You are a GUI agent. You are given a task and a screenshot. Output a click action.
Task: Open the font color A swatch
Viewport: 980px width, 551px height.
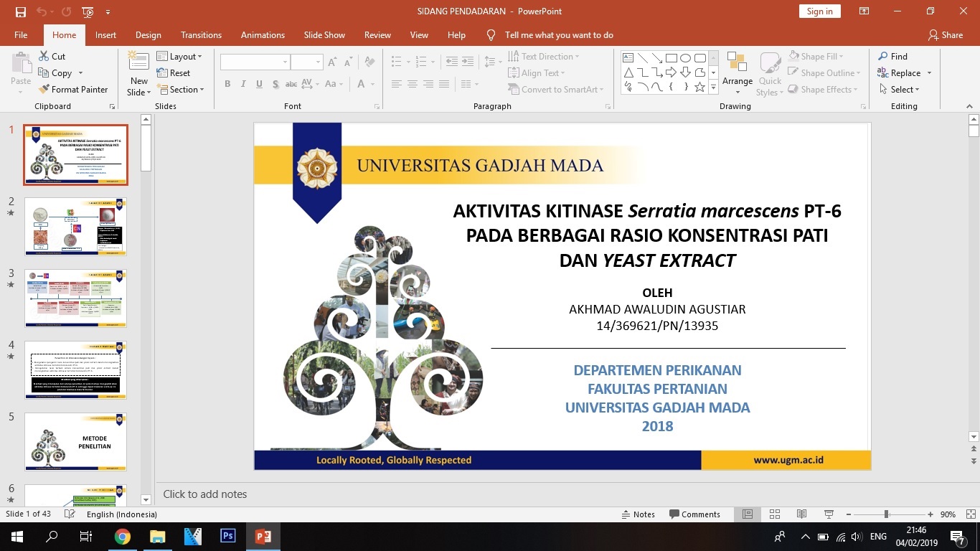click(361, 84)
